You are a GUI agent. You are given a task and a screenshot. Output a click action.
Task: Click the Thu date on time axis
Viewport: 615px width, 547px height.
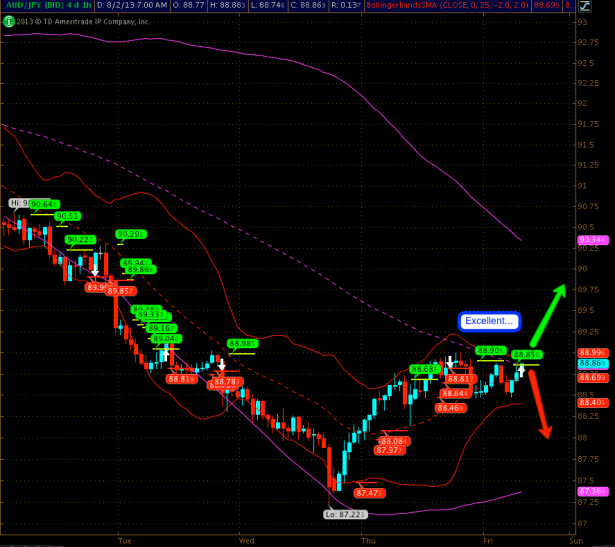pos(366,539)
